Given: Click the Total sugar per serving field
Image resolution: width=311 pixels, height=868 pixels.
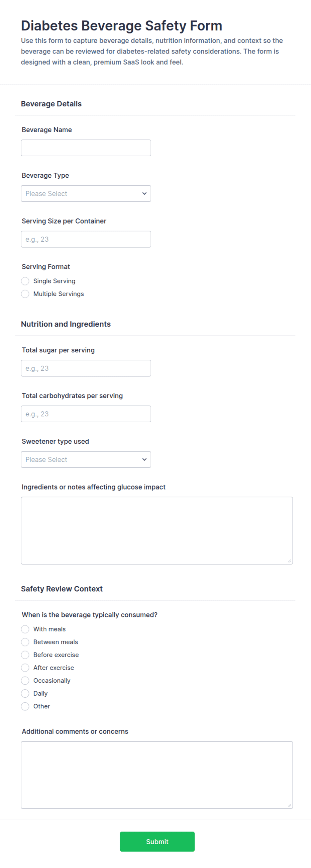Looking at the screenshot, I should (x=86, y=368).
